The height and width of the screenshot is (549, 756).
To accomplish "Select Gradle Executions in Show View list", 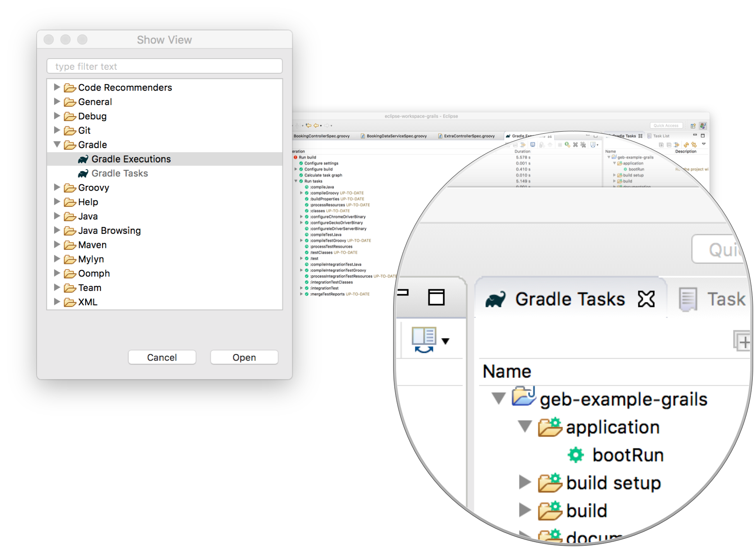I will coord(165,159).
